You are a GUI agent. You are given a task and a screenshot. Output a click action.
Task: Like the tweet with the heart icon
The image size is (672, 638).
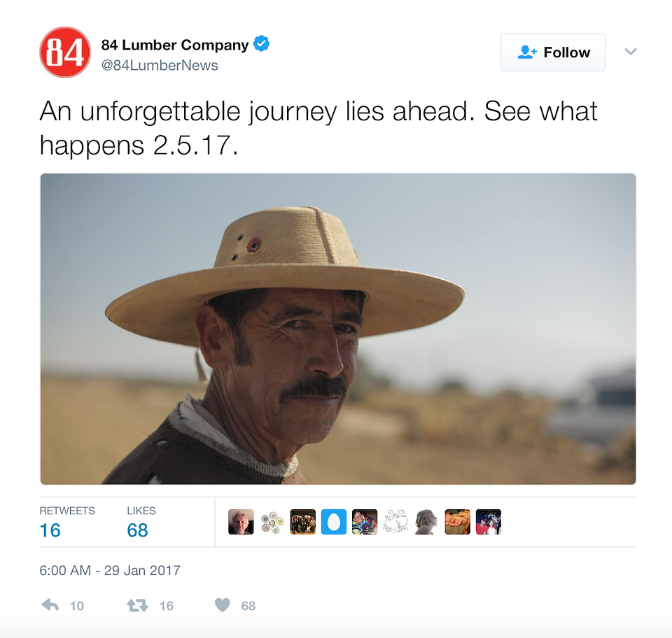coord(223,605)
